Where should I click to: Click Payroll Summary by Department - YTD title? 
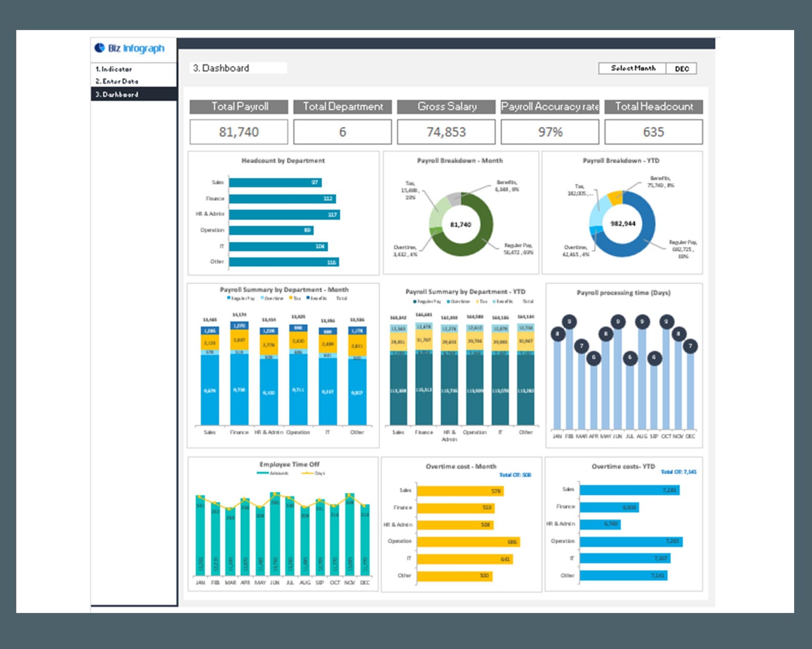click(465, 292)
